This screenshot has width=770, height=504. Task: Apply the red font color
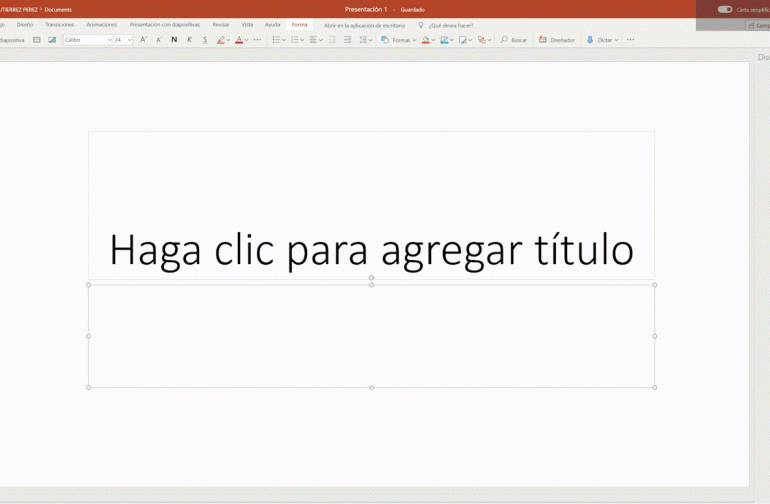click(239, 40)
